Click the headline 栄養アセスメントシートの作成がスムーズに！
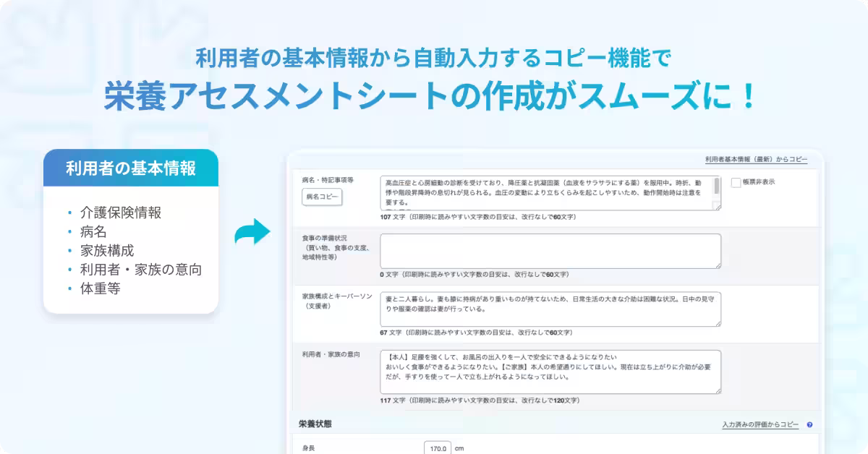 pos(430,96)
